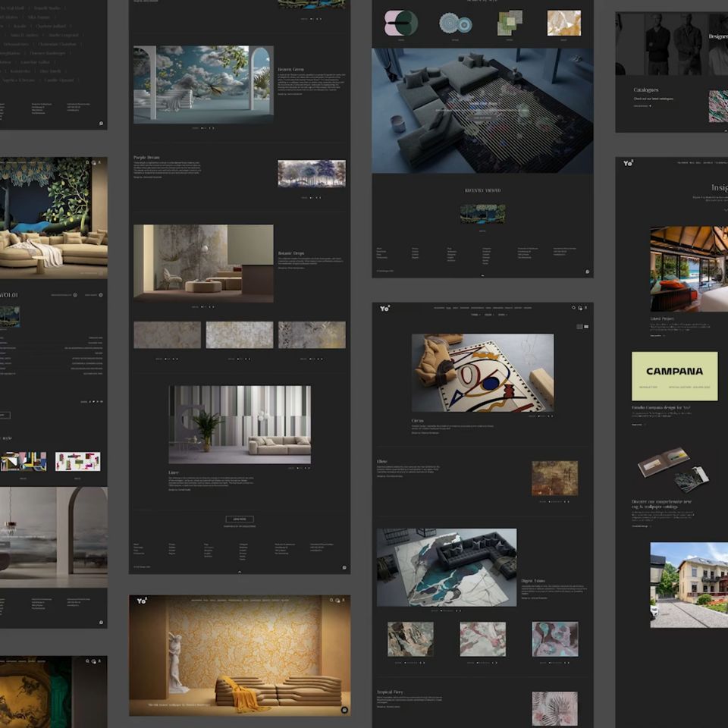The image size is (728, 728).
Task: Open the chat bubble on the yellow wallpaper banner
Action: (344, 710)
